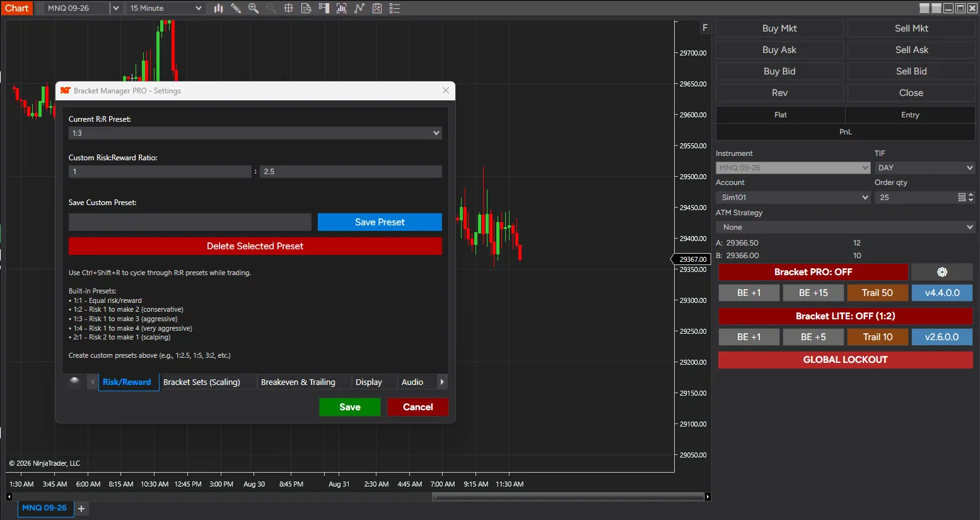This screenshot has width=980, height=520.
Task: Click the custom risk value field
Action: 160,172
